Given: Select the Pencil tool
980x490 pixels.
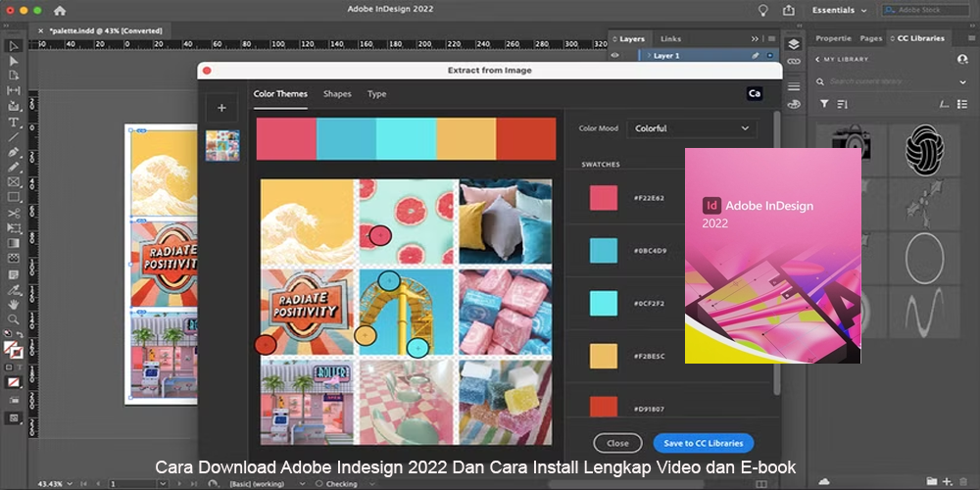Looking at the screenshot, I should pos(13,167).
